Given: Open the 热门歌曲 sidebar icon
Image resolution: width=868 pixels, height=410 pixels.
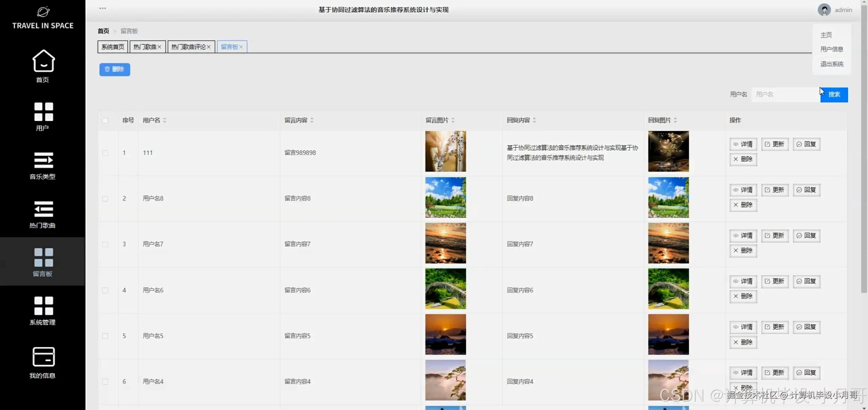Looking at the screenshot, I should [43, 209].
